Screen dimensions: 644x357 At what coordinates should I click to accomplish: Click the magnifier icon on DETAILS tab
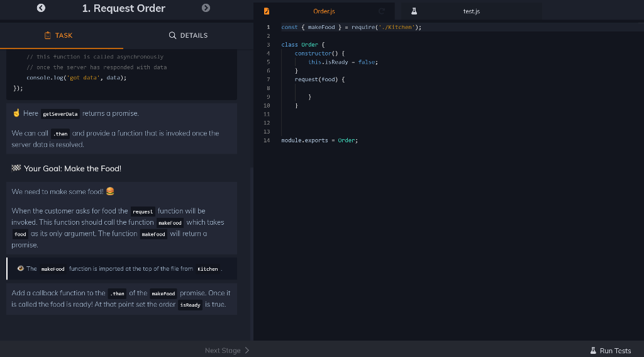click(172, 35)
